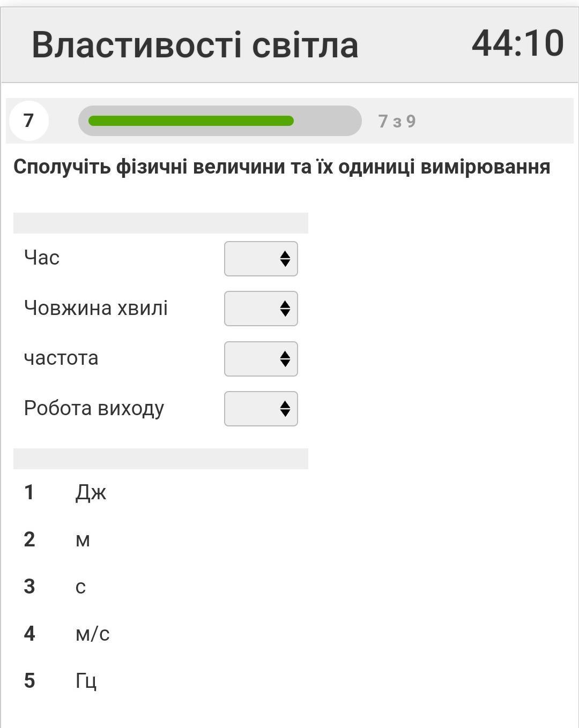Click the Час label
The width and height of the screenshot is (579, 728).
coord(42,258)
